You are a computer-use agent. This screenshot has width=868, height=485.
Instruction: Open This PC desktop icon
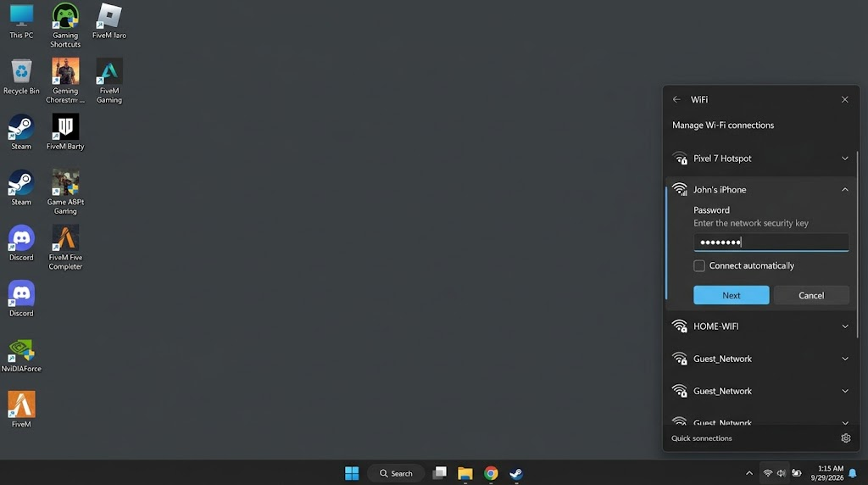pos(21,21)
